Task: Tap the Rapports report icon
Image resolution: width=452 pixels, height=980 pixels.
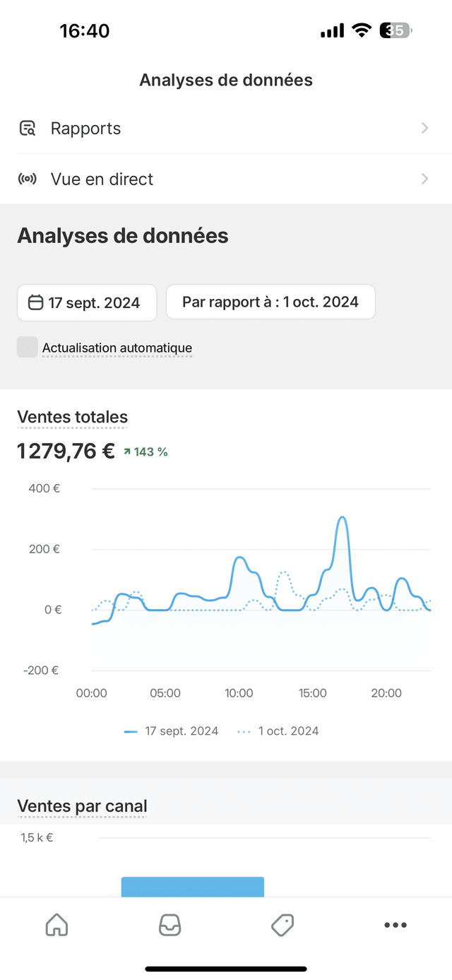Action: pos(27,129)
